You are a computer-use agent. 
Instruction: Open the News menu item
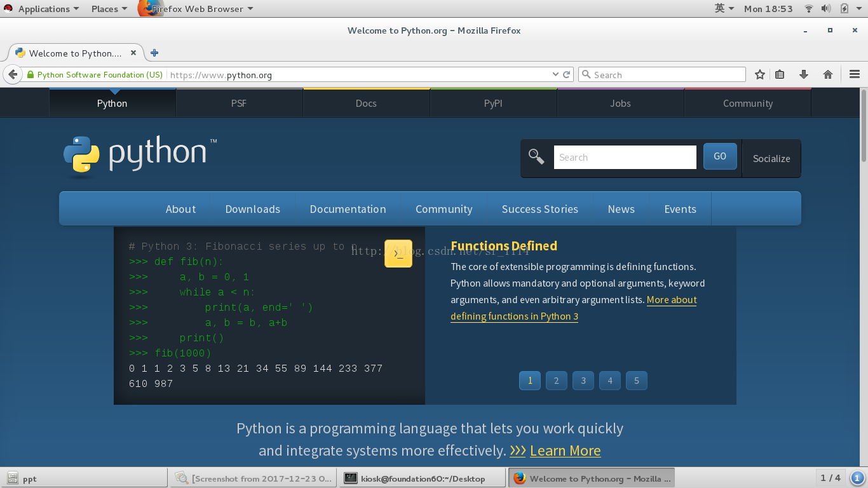pos(621,209)
